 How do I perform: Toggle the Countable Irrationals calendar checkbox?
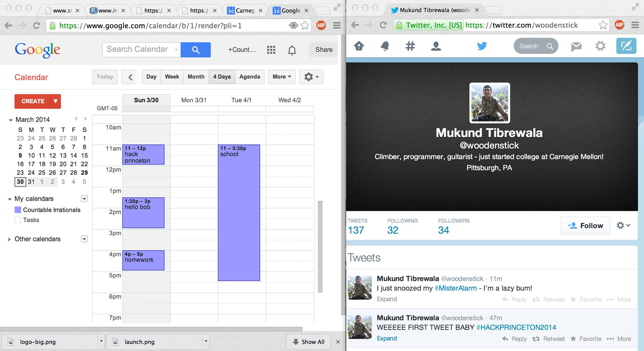click(x=18, y=210)
